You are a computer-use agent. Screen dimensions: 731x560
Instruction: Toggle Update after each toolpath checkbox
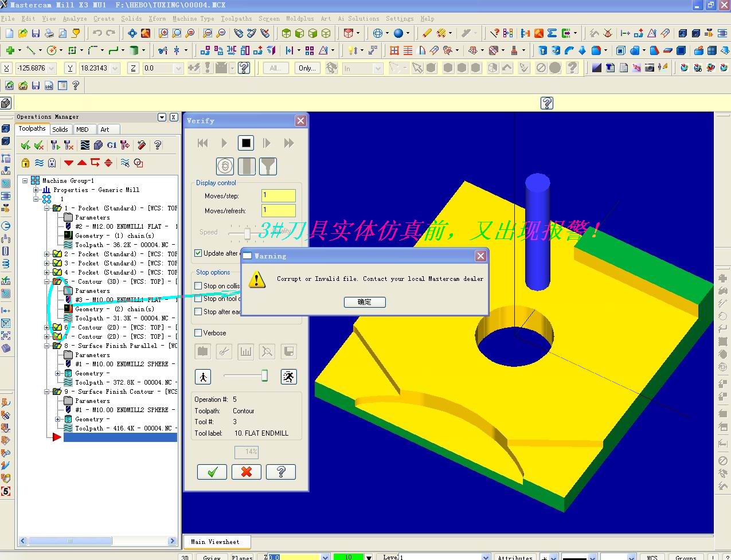198,253
